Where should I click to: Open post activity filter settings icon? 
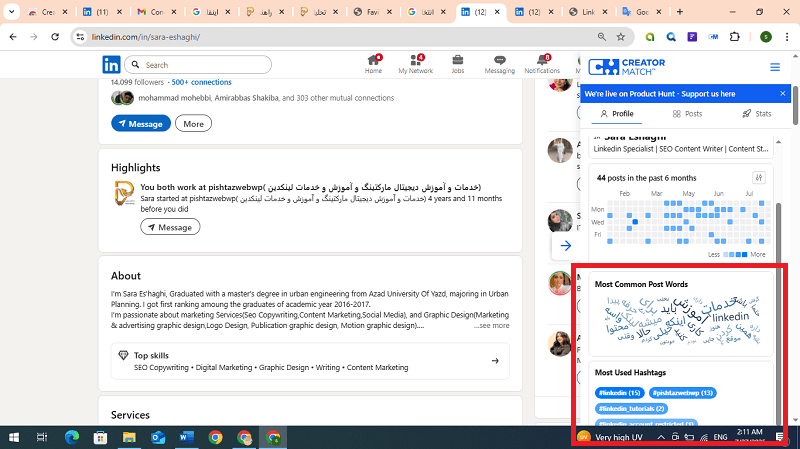click(x=759, y=178)
